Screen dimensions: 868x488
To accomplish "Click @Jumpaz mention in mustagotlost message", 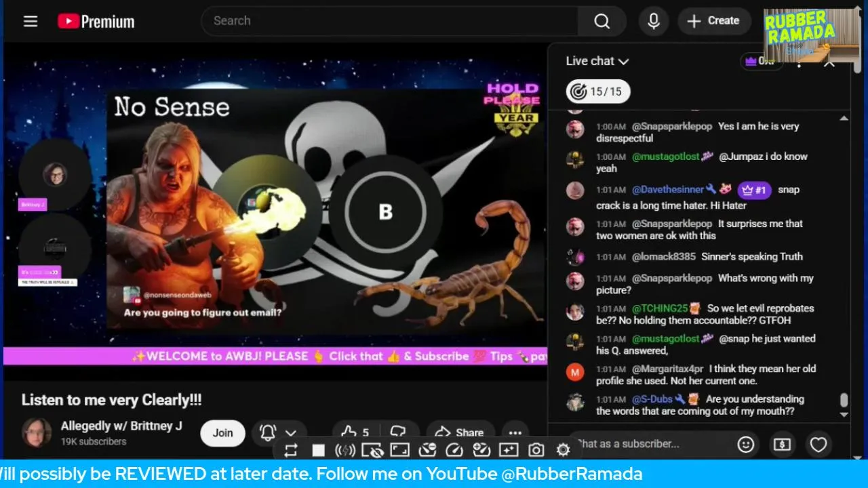I will pyautogui.click(x=741, y=157).
